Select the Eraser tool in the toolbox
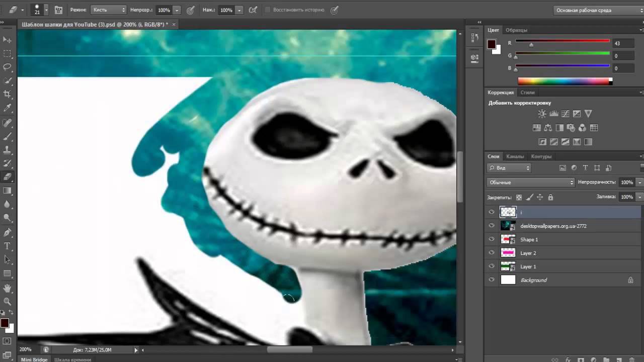644x362 pixels. tap(7, 177)
